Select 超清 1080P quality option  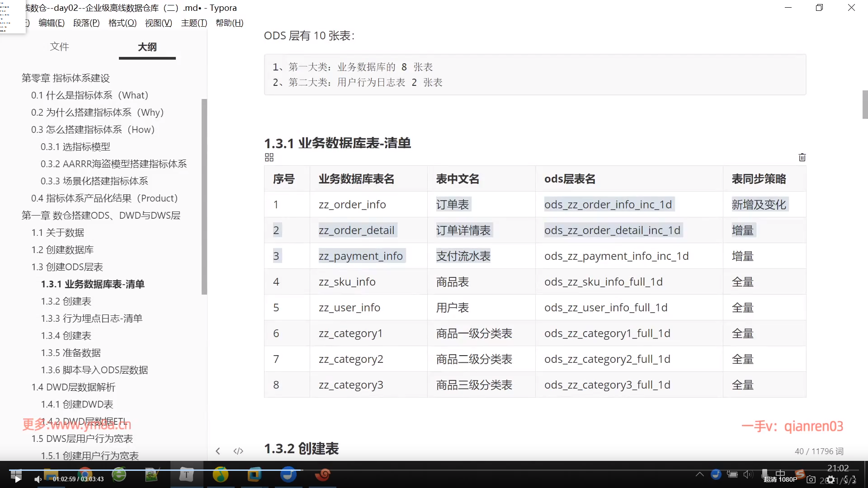coord(780,479)
